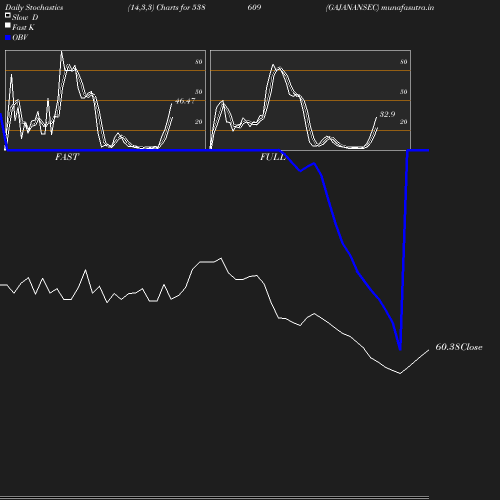
Task: Click the 20 axis label in FULL chart
Action: pos(404,122)
